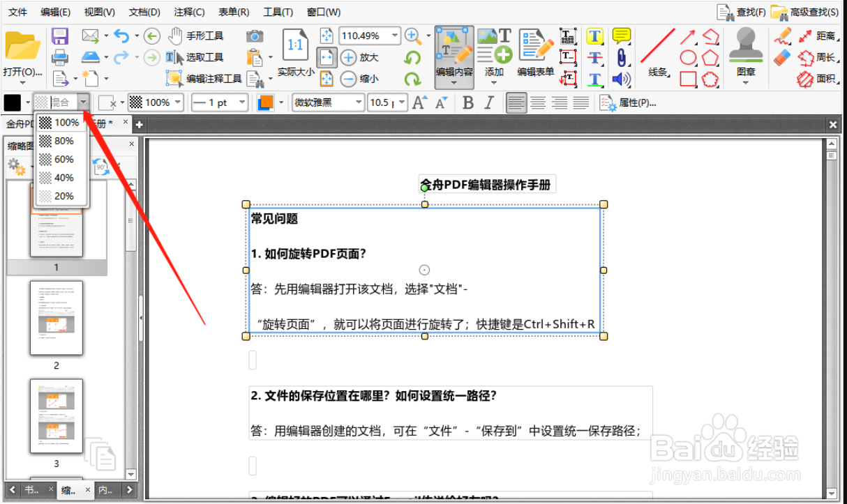Click the Edit Form (编辑表单) button
Image resolution: width=847 pixels, height=504 pixels.
pos(536,53)
